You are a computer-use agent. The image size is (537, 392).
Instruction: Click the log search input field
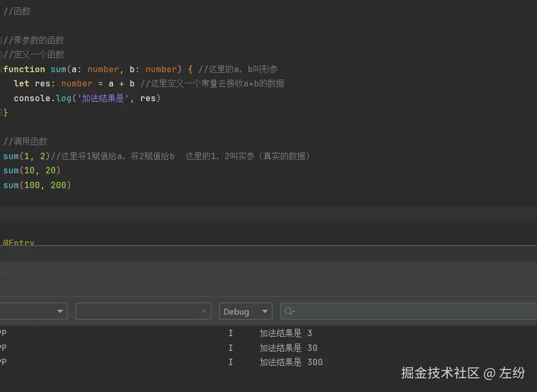tap(408, 311)
